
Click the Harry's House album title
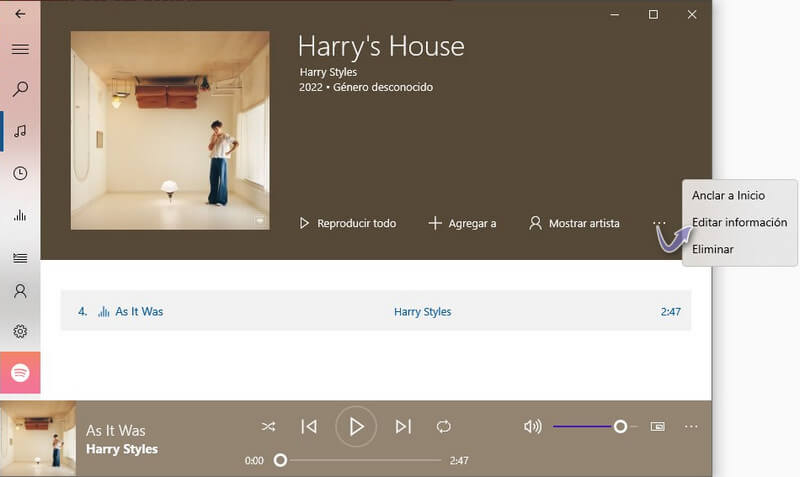point(381,46)
